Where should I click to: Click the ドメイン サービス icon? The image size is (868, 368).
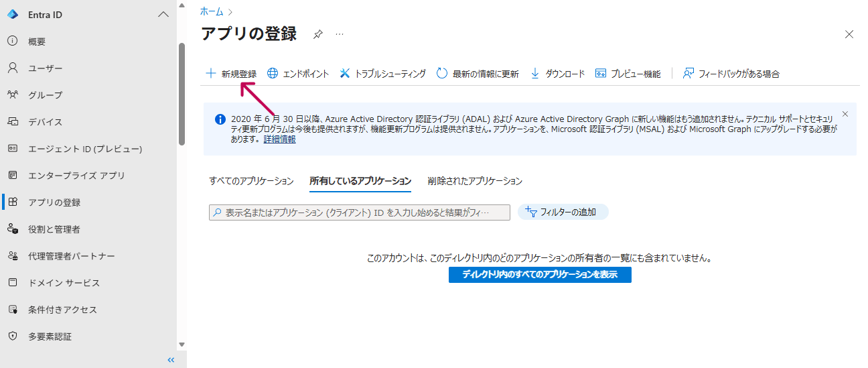(x=13, y=283)
